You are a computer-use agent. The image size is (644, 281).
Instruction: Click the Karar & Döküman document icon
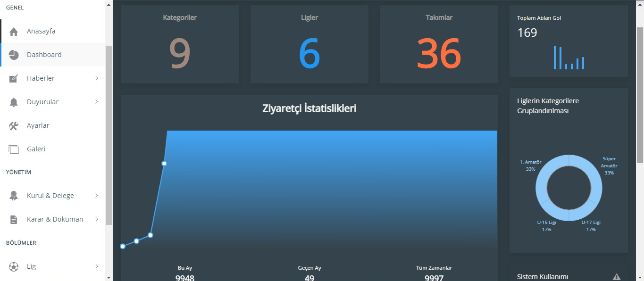click(14, 220)
